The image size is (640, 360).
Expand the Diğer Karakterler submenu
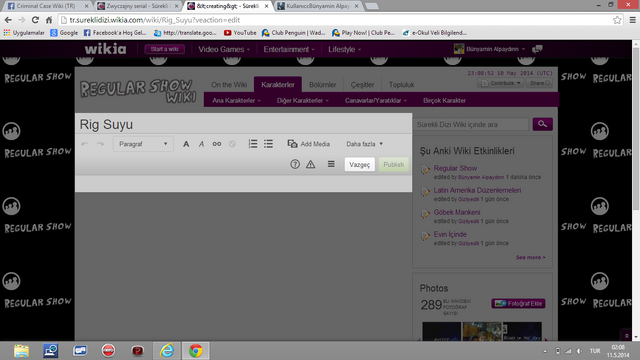(302, 100)
